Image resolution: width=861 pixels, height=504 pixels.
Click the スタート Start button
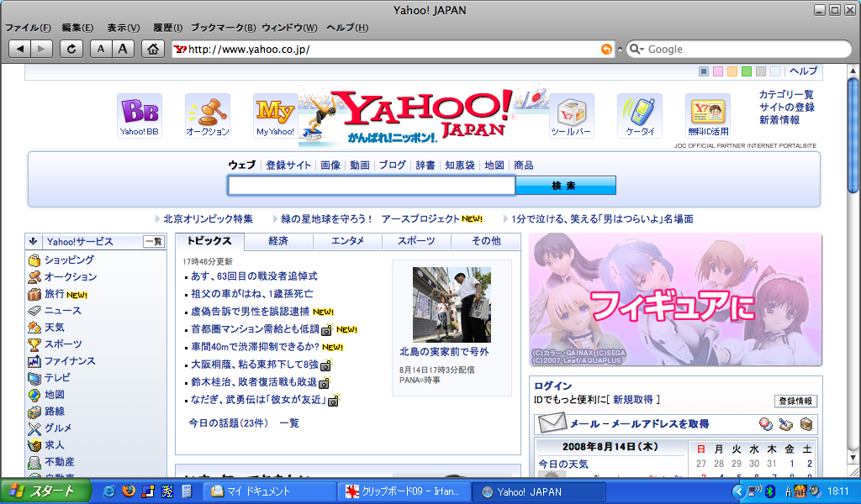[x=45, y=491]
